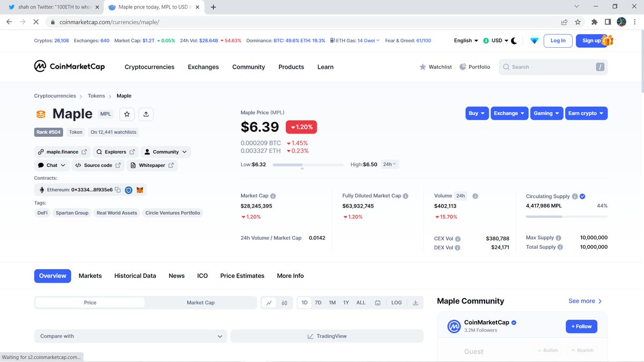Click the shield icon beside contract address

pos(129,190)
